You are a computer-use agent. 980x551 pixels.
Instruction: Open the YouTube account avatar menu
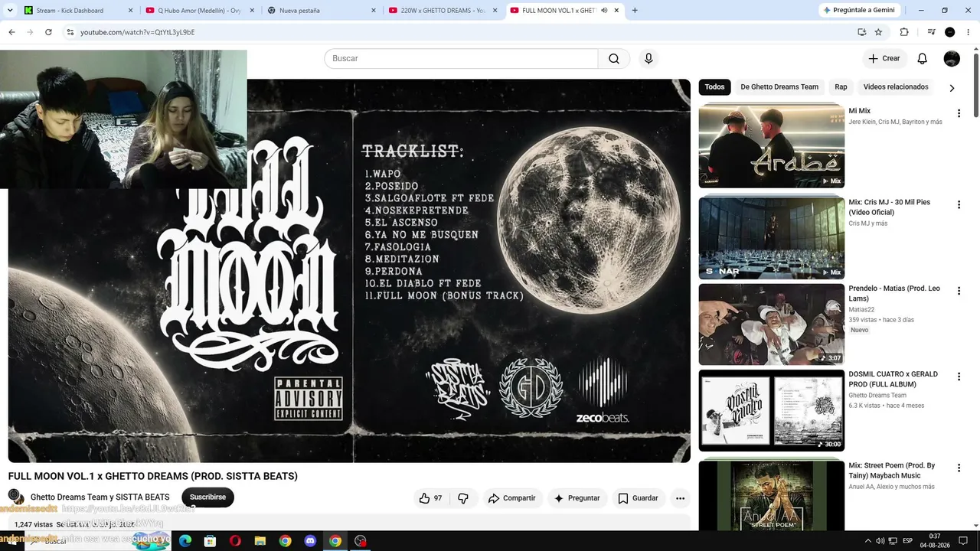952,59
